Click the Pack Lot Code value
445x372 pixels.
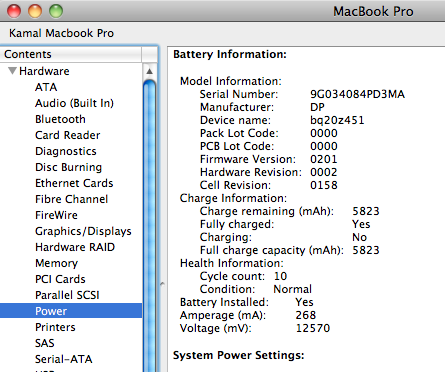tap(324, 133)
